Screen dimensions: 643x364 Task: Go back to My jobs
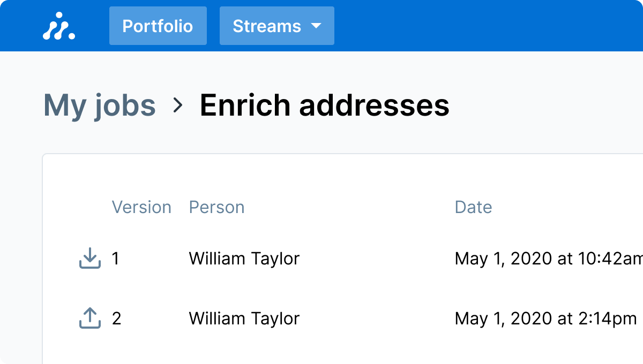pos(99,105)
